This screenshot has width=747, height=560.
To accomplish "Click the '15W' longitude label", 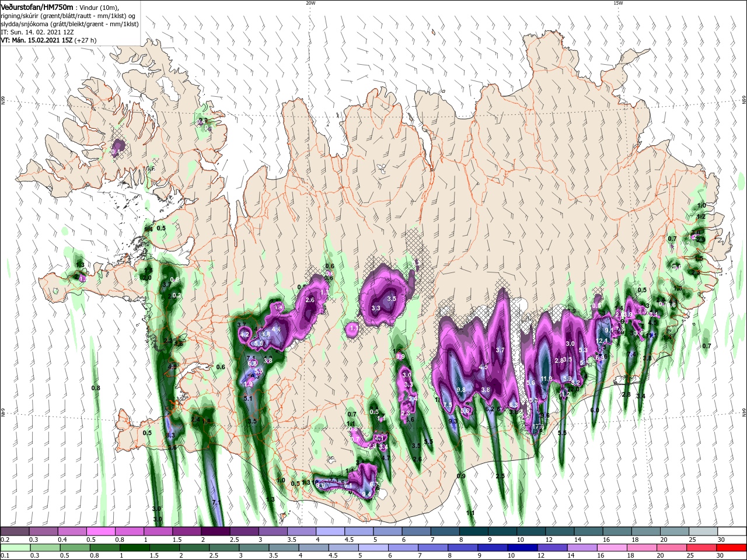I will coord(618,3).
